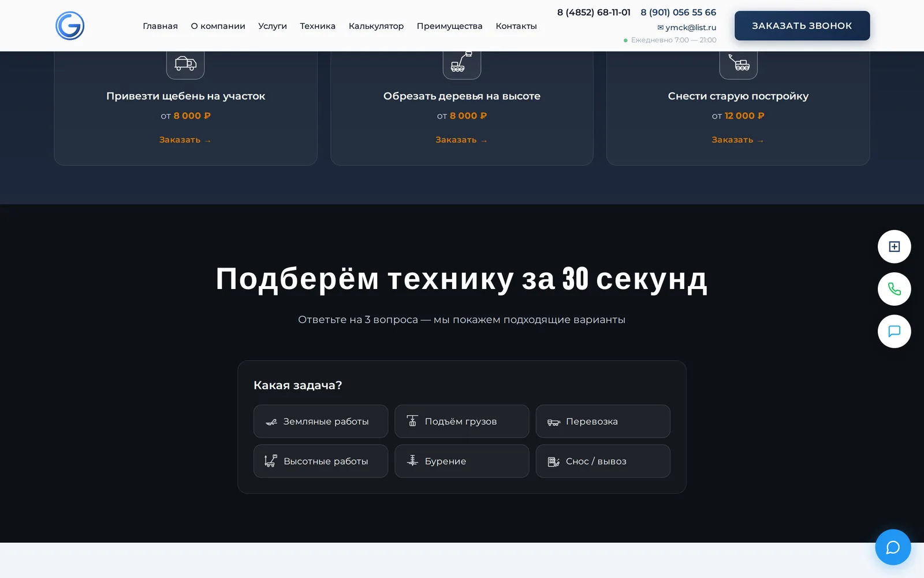
Task: Click the ymck@list.ru email link
Action: 687,27
